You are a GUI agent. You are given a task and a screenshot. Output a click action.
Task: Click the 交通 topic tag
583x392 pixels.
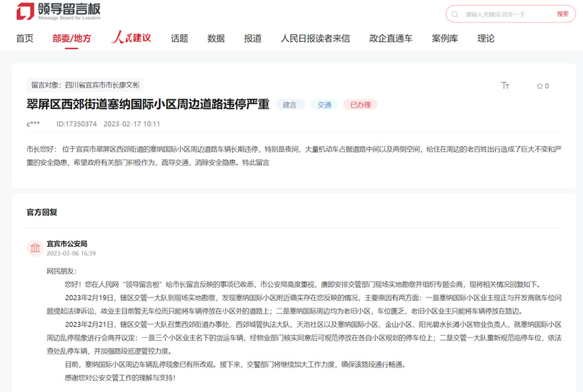(324, 105)
